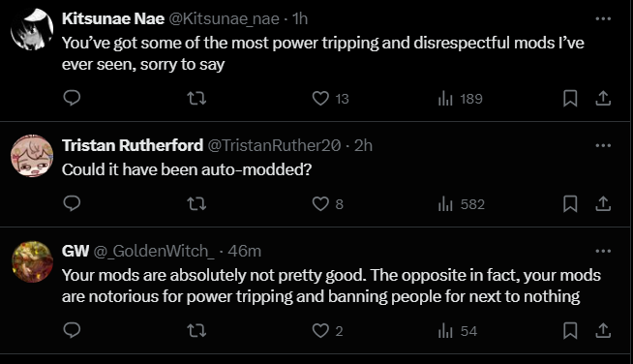The image size is (633, 364).
Task: Bookmark Tristan Rutherford's tweet
Action: [x=570, y=203]
